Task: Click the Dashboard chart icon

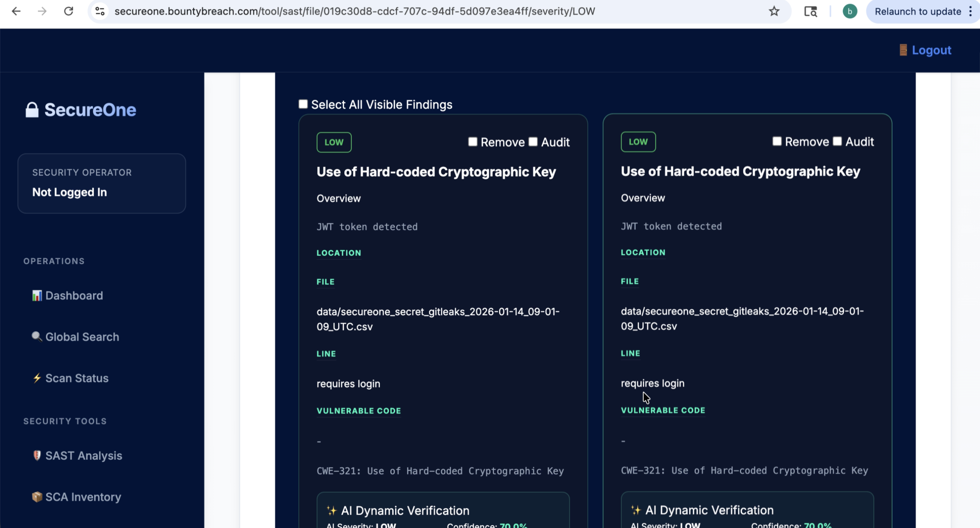Action: point(37,295)
